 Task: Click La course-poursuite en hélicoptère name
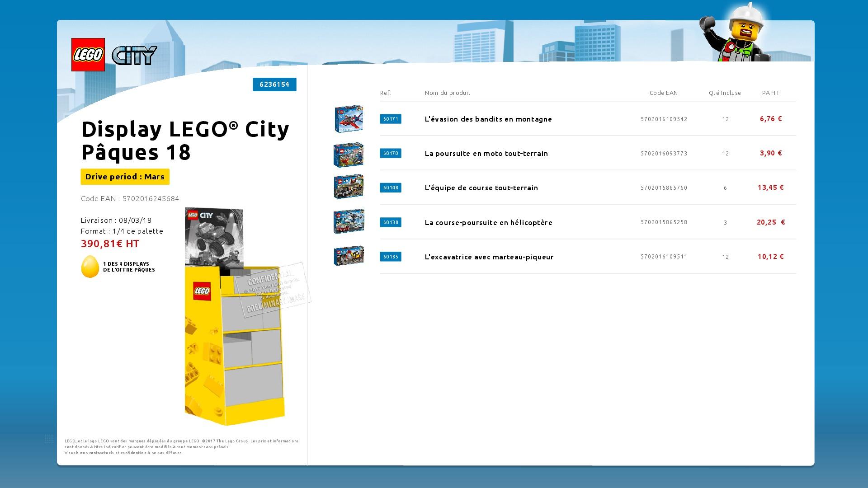pos(488,222)
